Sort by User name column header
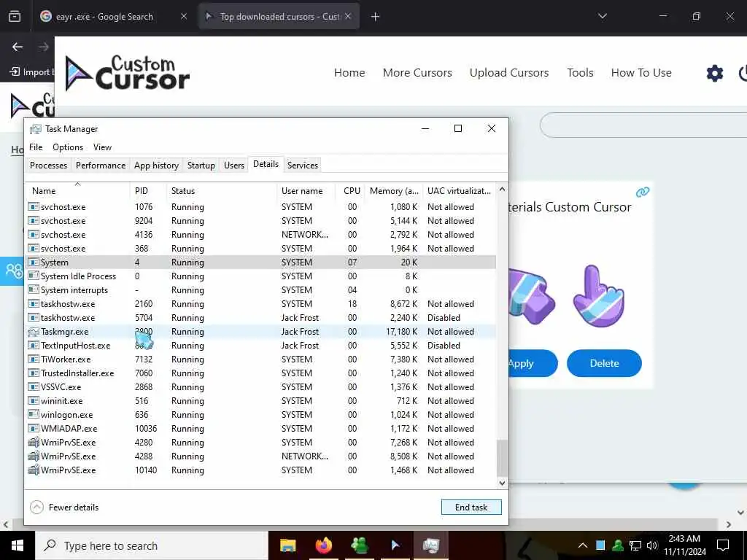Screen dimensions: 747x560 click(x=306, y=190)
